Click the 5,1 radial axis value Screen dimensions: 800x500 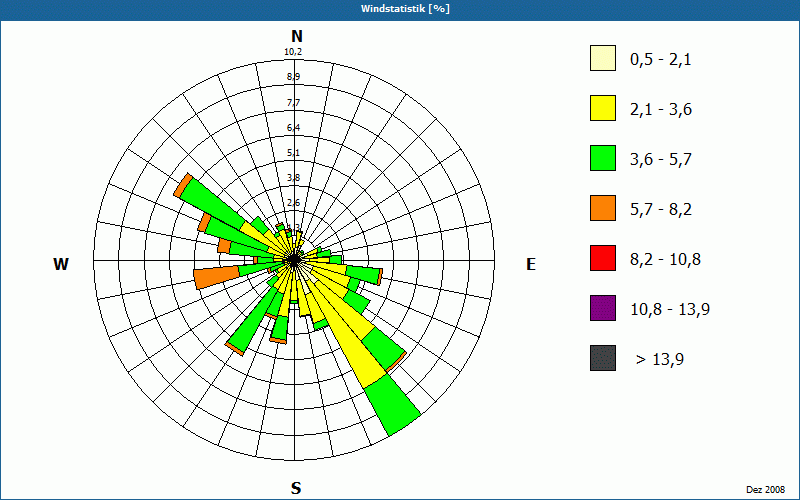[x=293, y=153]
